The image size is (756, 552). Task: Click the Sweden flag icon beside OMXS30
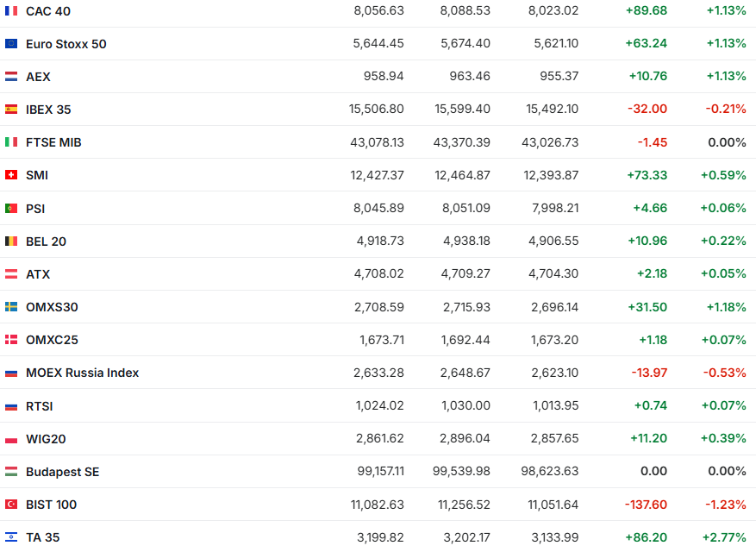(11, 307)
